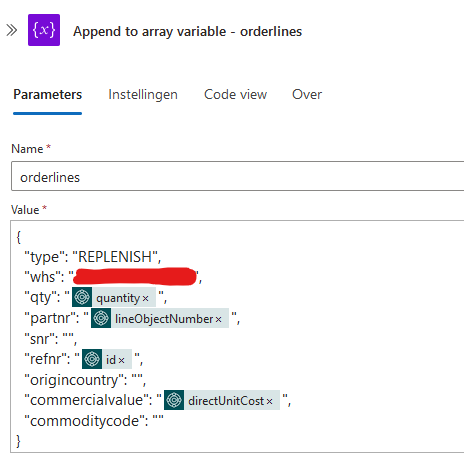Click the "partnr" key text

coord(50,318)
